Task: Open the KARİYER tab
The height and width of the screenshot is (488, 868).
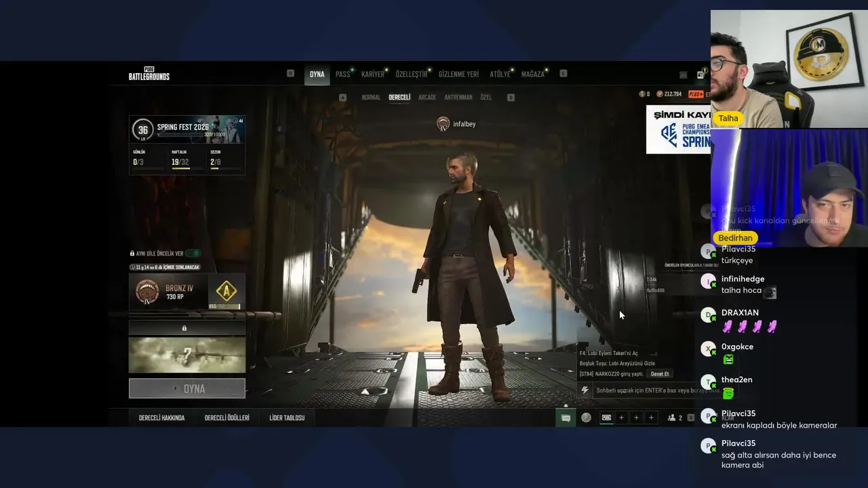Action: (373, 75)
